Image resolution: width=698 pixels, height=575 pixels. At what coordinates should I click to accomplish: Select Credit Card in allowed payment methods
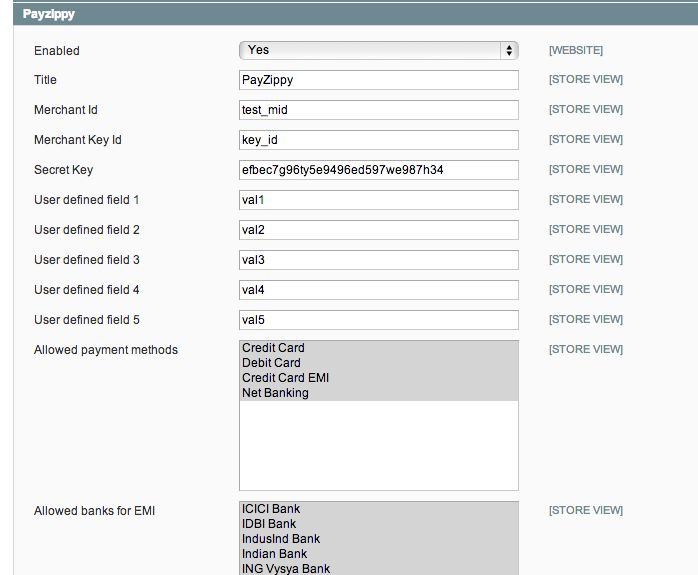coord(273,348)
